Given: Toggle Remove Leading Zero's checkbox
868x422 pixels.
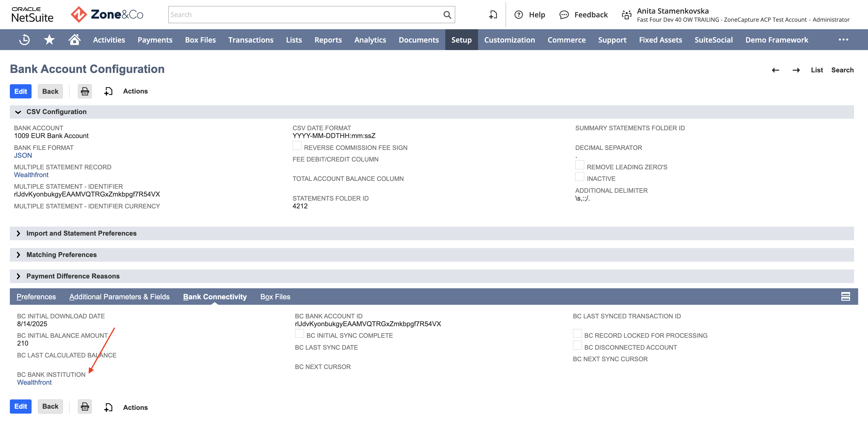Looking at the screenshot, I should coord(580,165).
